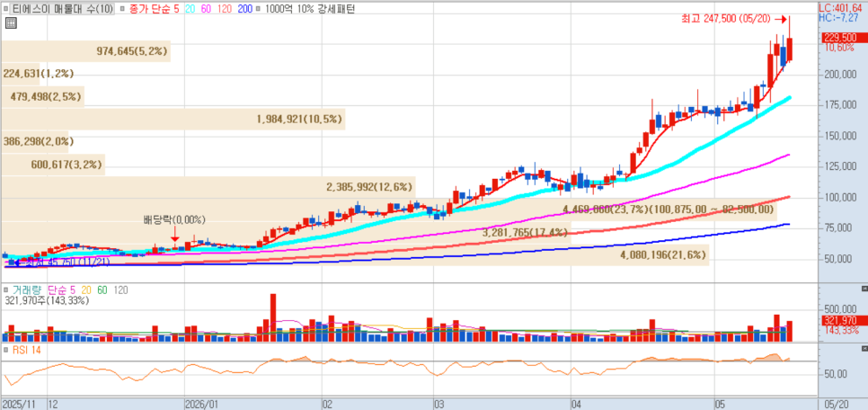Click the 05/20 current date label

(x=837, y=404)
